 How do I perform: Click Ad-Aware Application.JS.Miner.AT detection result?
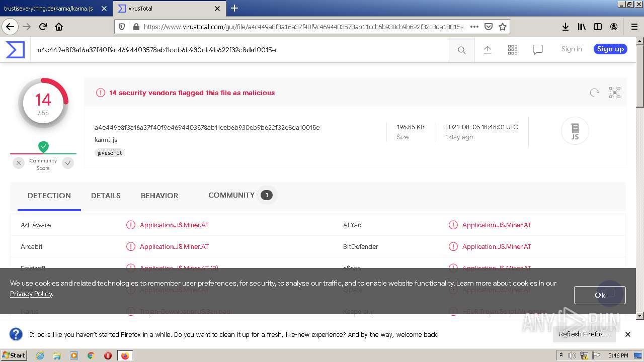pyautogui.click(x=174, y=225)
